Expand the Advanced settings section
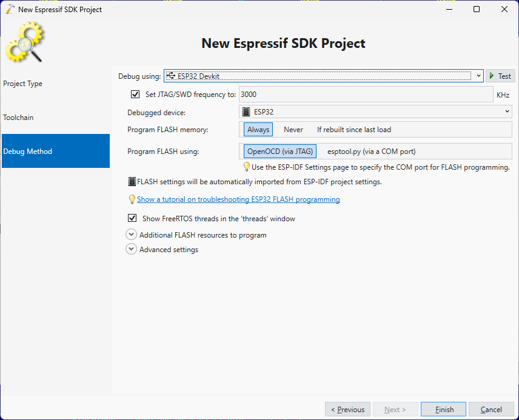The width and height of the screenshot is (519, 420). (131, 249)
